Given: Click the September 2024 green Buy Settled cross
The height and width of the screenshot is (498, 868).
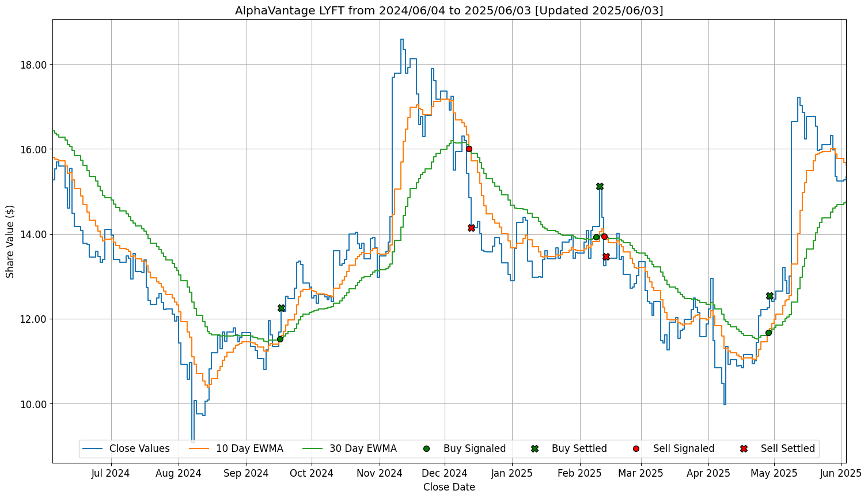Looking at the screenshot, I should 281,308.
